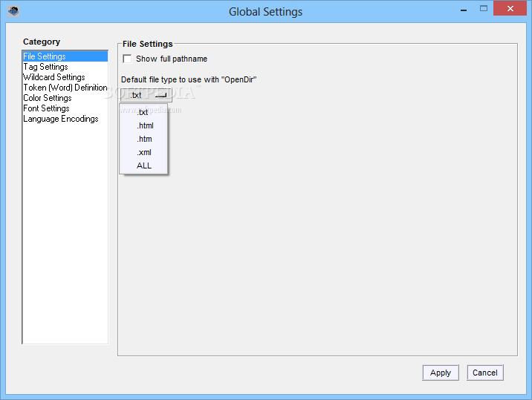532x400 pixels.
Task: Select Tag Settings category
Action: point(65,67)
